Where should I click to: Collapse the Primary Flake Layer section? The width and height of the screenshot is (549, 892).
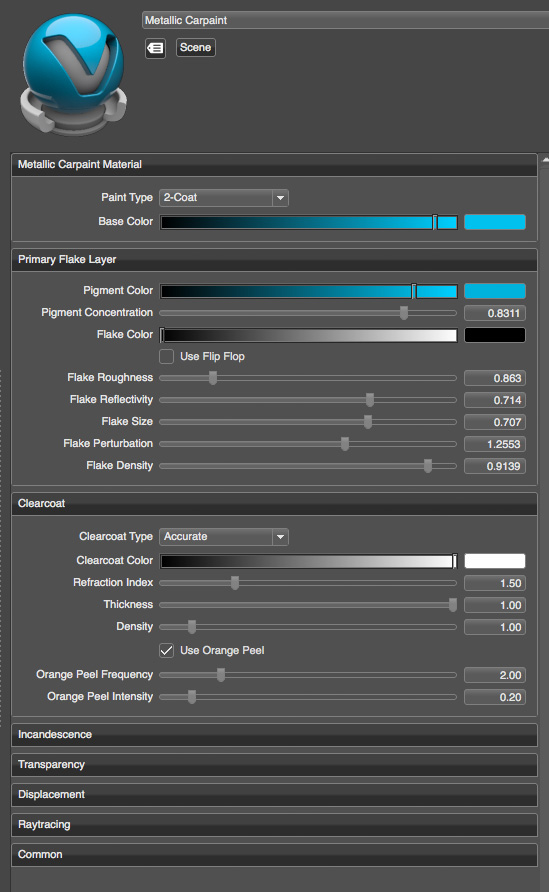point(274,260)
